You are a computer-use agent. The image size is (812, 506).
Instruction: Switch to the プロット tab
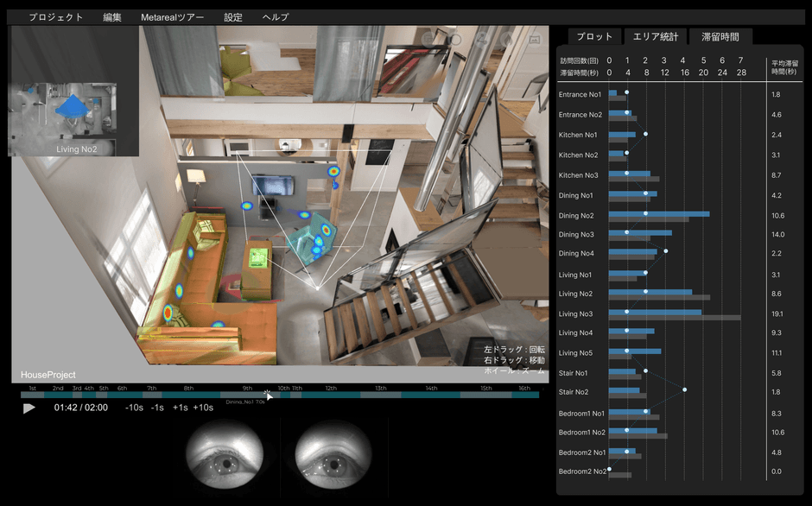coord(594,36)
